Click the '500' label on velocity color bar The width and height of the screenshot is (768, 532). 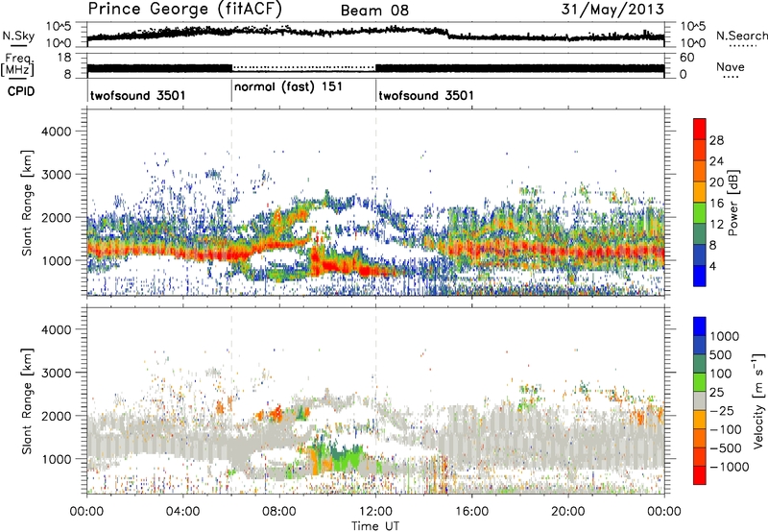[x=721, y=354]
